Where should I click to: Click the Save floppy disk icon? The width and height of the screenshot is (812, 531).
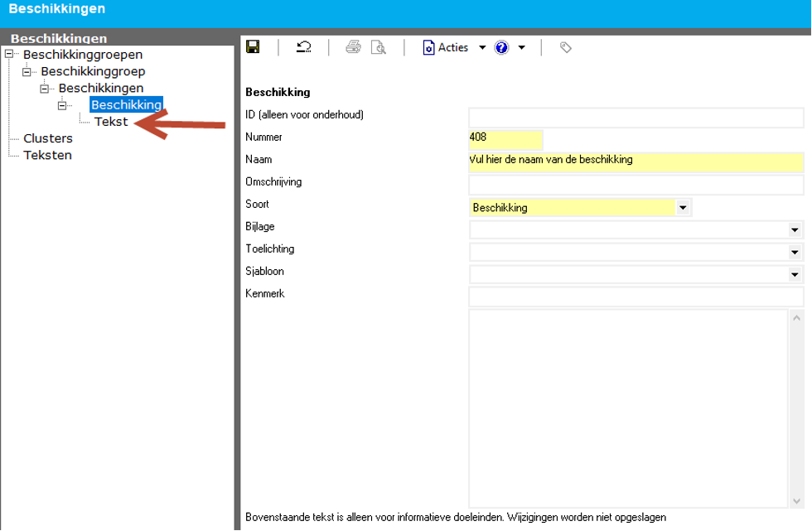tap(254, 47)
